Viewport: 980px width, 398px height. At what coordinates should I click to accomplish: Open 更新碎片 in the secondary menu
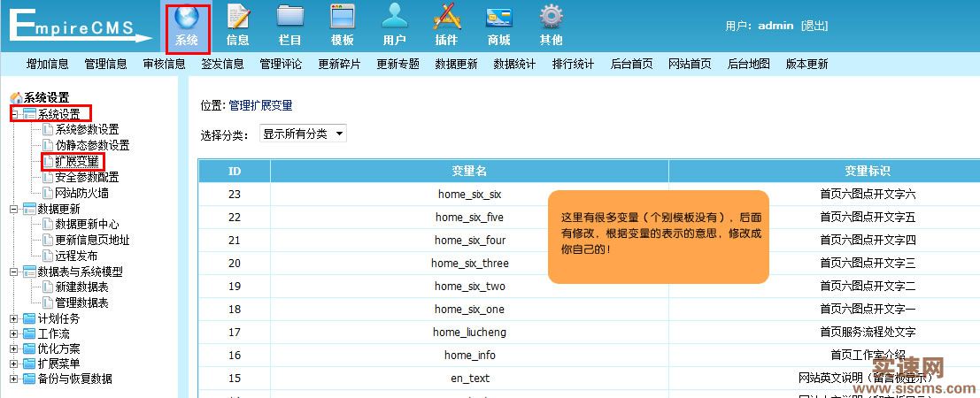click(x=339, y=64)
